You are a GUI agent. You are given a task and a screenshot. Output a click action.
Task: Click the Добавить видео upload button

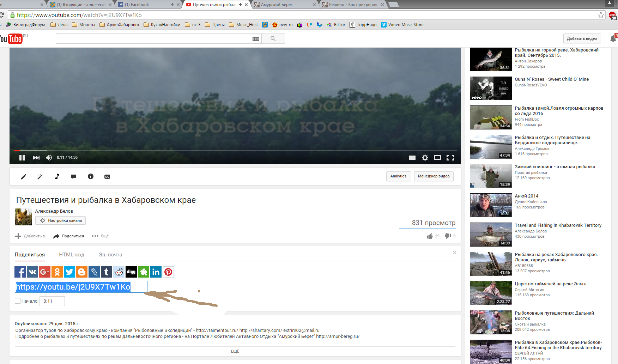pos(582,39)
